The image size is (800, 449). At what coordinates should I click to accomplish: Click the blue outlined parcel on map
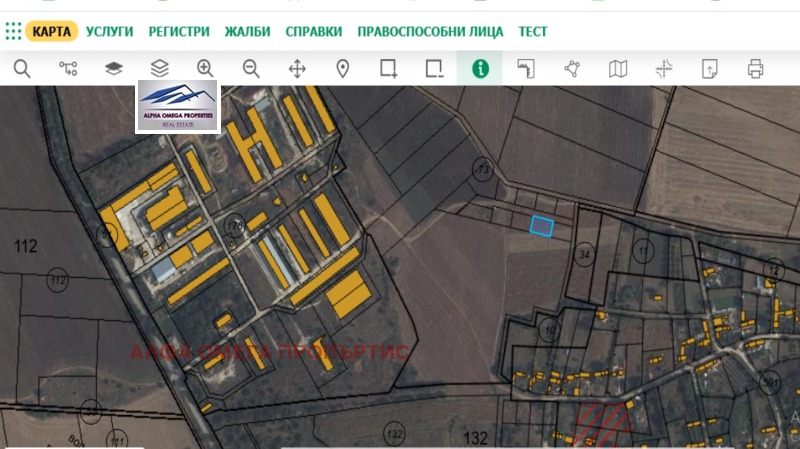(x=542, y=226)
